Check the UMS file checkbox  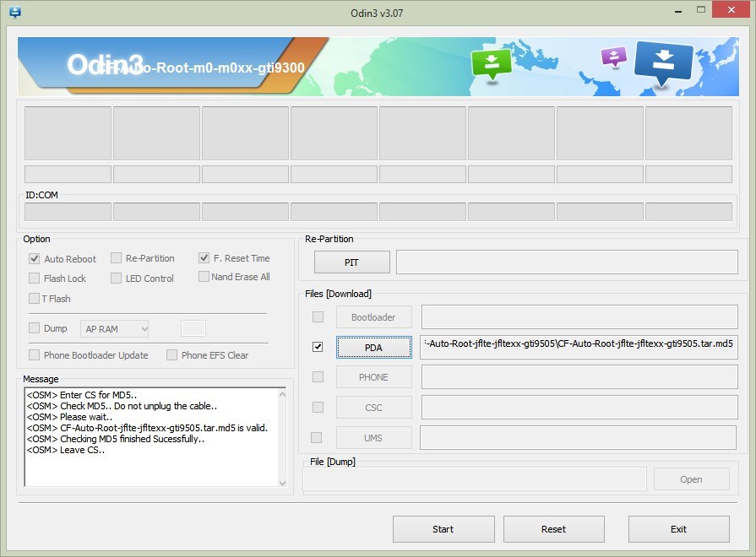[x=316, y=437]
